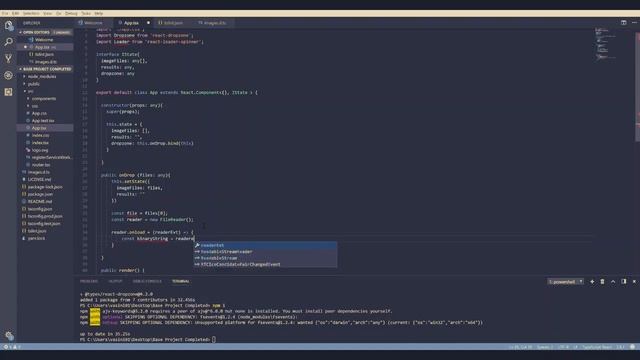Click the line and column status indicator
The width and height of the screenshot is (640, 360).
coord(520,347)
